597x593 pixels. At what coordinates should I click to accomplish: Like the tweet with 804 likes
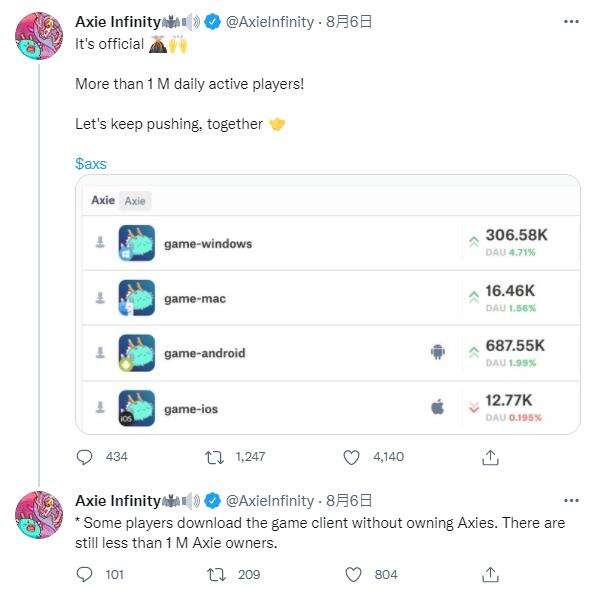(353, 574)
